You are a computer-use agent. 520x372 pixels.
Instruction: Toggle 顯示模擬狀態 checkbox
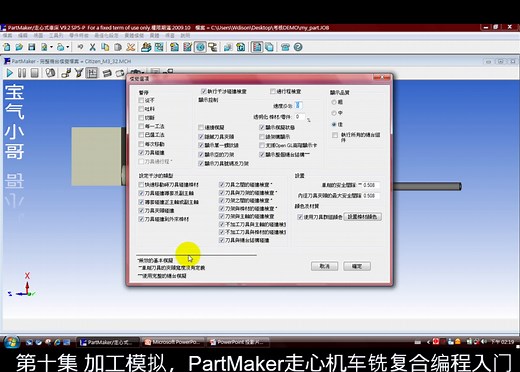tap(262, 127)
